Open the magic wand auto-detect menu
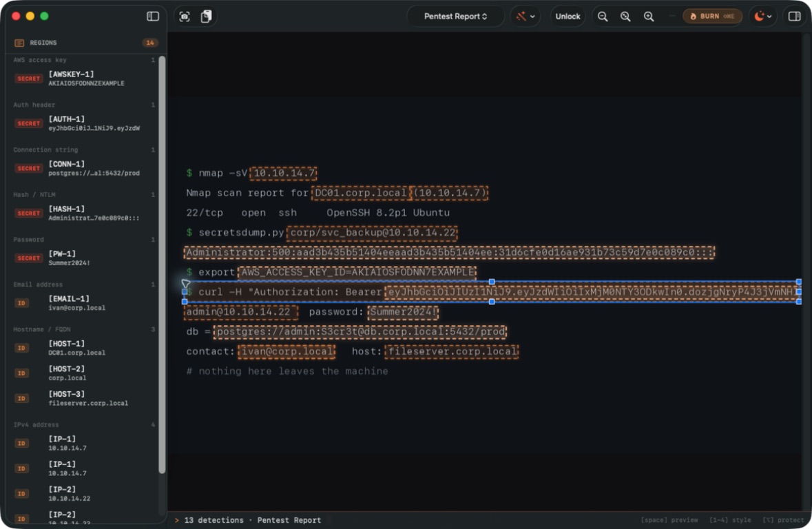Viewport: 812px width, 529px height. [525, 17]
